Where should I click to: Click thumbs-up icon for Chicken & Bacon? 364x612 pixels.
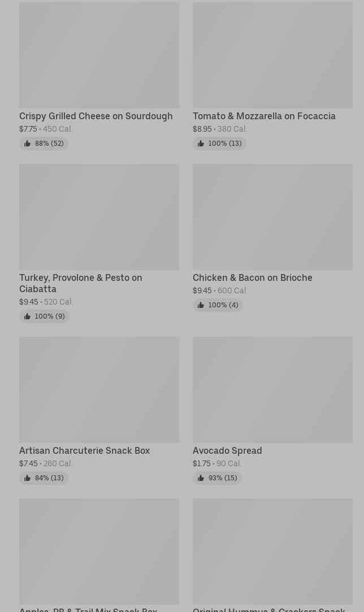click(x=201, y=305)
